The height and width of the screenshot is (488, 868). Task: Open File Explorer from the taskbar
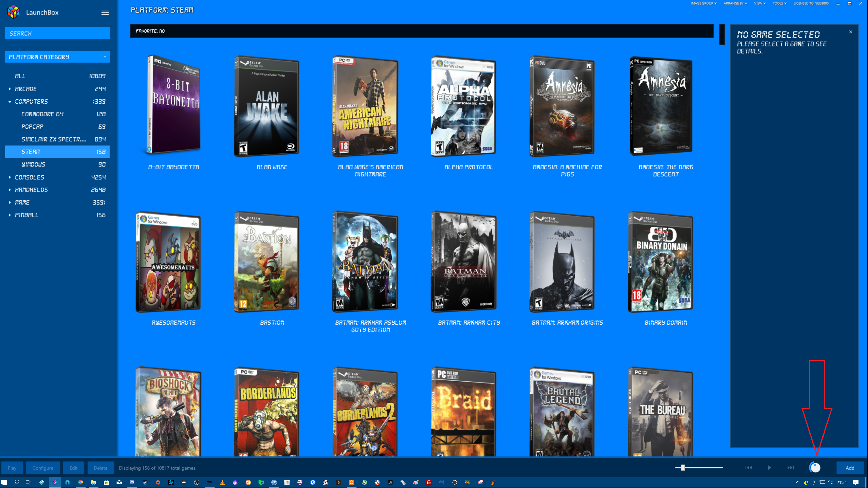(93, 482)
